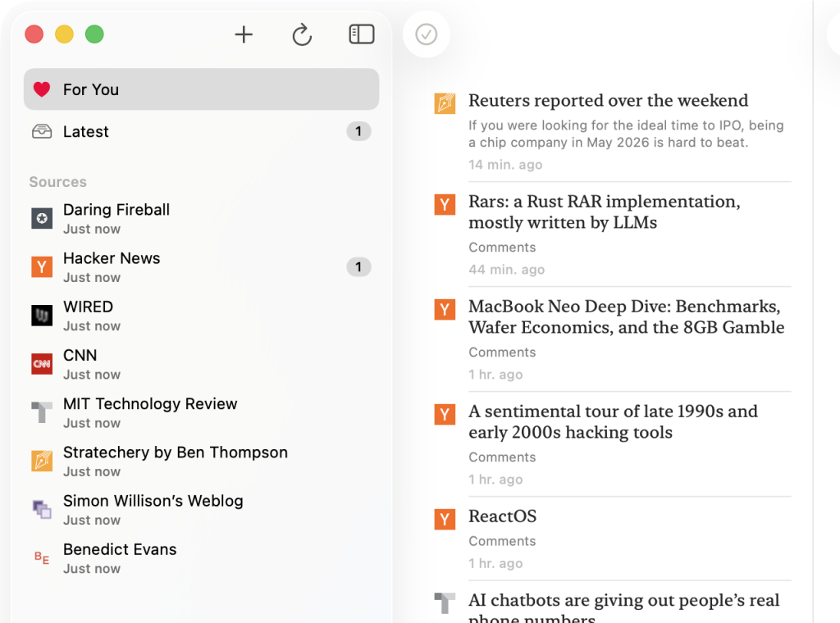This screenshot has height=623, width=840.
Task: Open Stratechery by Ben Thompson source
Action: click(202, 461)
